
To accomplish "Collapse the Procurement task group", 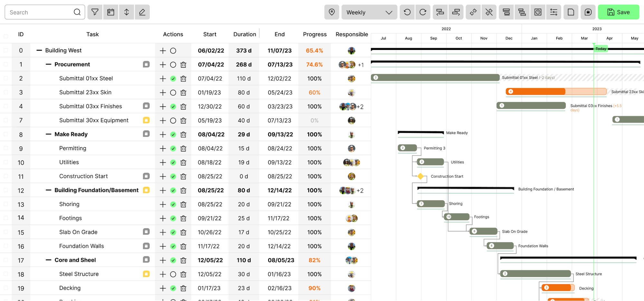I will click(48, 64).
